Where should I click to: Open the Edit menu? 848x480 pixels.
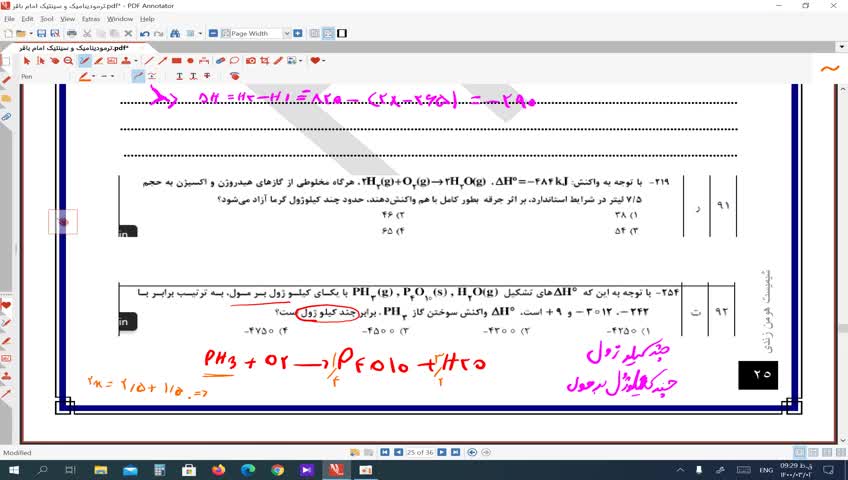pos(28,19)
